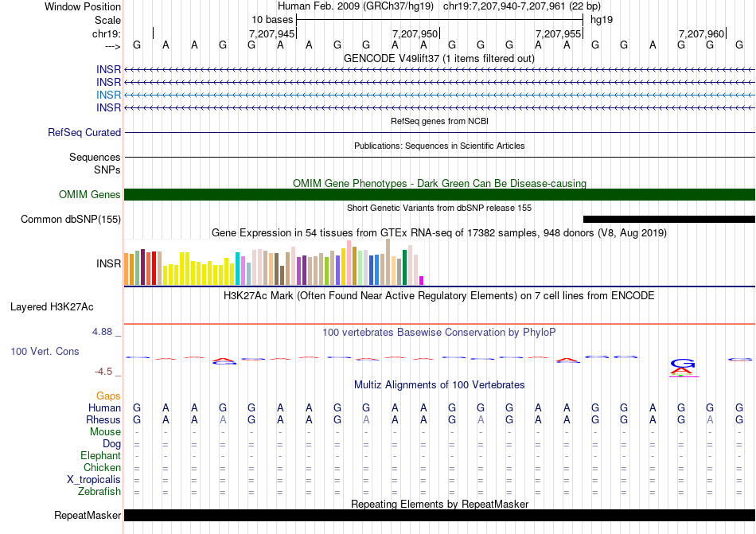This screenshot has width=756, height=534.
Task: Select the X_tropicalis species label
Action: [94, 480]
